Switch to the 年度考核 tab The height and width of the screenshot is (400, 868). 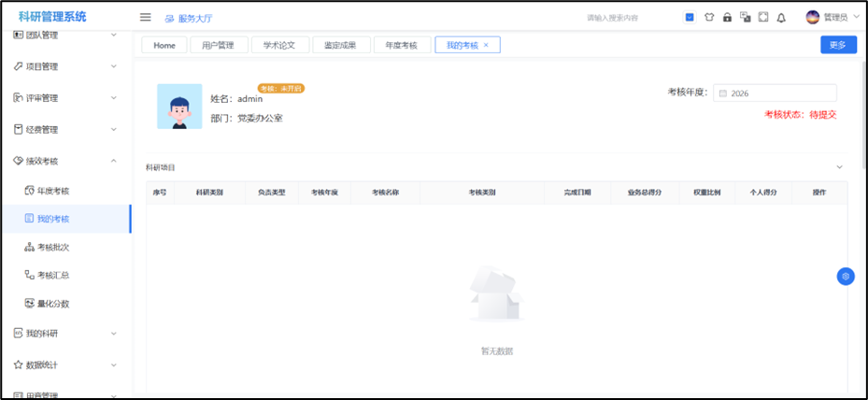click(x=402, y=45)
